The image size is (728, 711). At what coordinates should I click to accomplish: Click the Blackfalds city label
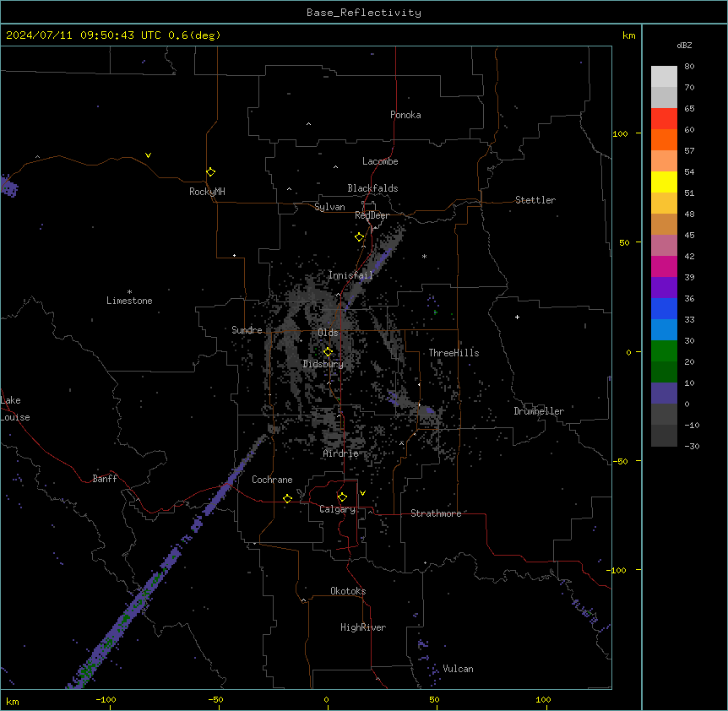point(372,188)
